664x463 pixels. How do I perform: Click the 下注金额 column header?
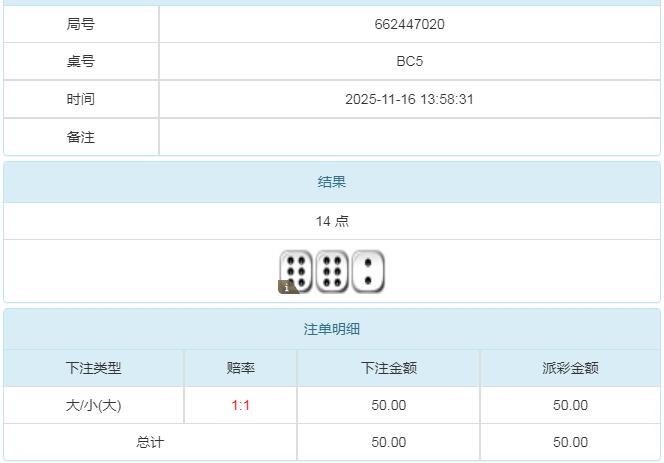[388, 368]
